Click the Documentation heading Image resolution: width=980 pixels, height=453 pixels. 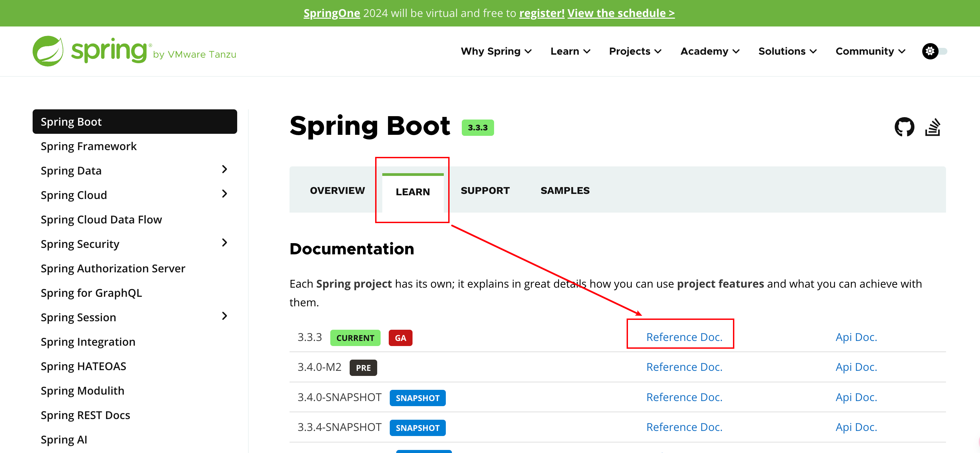click(x=351, y=249)
